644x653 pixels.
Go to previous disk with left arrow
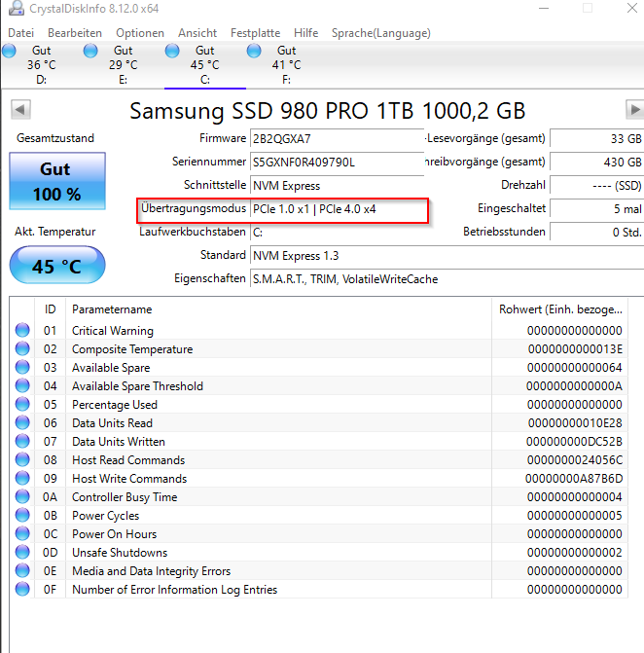[20, 110]
